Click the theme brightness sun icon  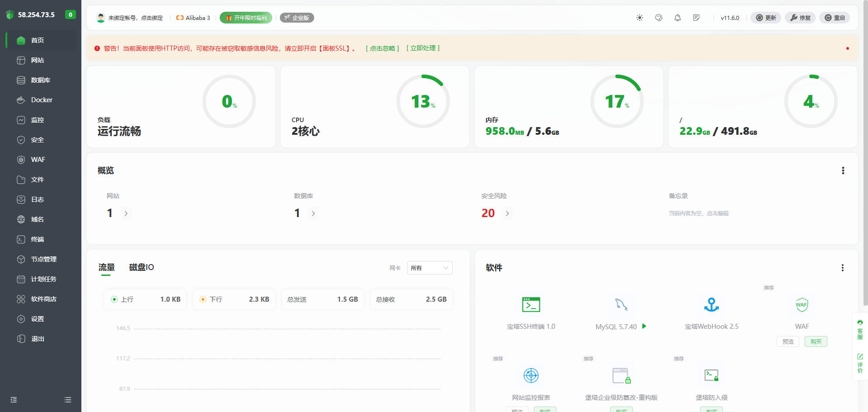point(640,18)
